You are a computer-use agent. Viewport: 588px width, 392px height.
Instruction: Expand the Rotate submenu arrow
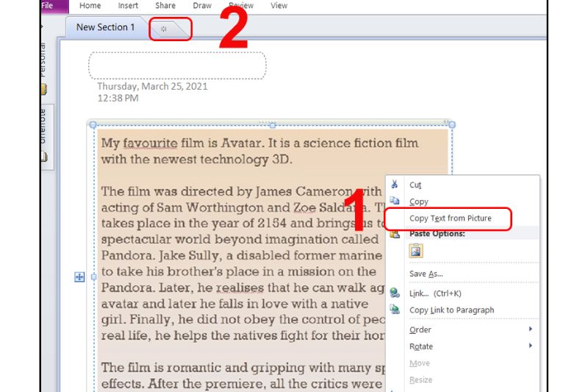point(531,346)
